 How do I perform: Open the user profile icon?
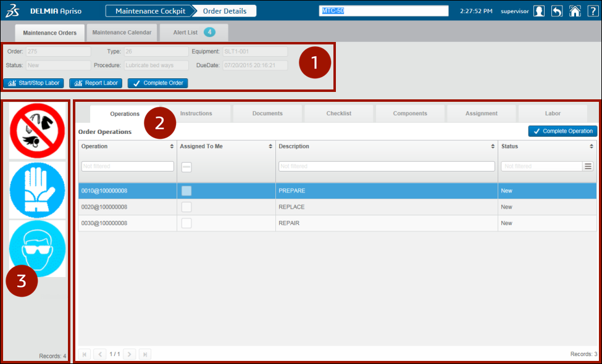point(539,11)
